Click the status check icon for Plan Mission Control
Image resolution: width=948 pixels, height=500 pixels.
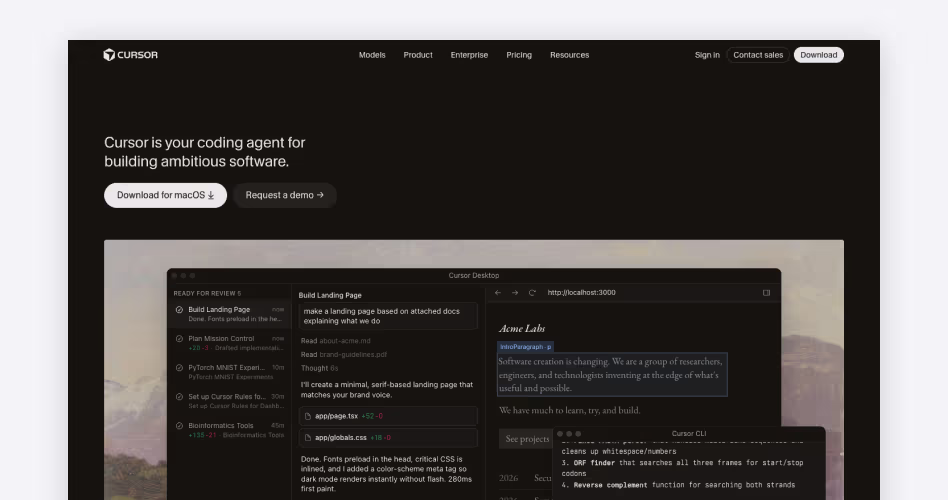pos(179,339)
